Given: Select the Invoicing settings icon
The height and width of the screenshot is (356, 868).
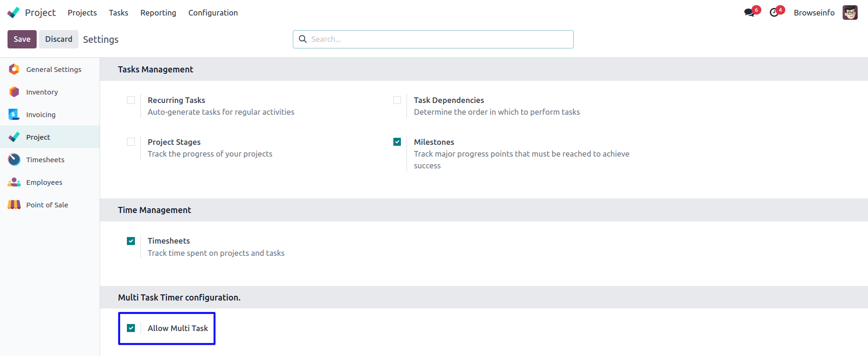Looking at the screenshot, I should pos(14,115).
